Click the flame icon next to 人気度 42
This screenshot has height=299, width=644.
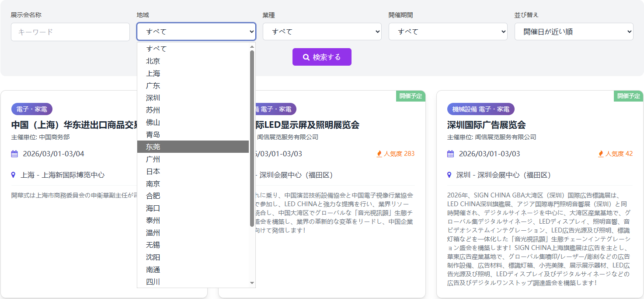coord(601,154)
